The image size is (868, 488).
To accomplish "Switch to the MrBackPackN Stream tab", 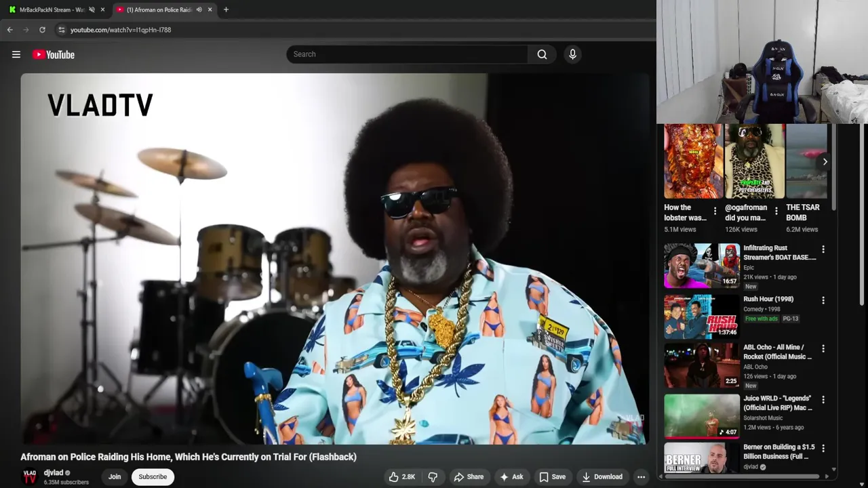I will pyautogui.click(x=52, y=9).
